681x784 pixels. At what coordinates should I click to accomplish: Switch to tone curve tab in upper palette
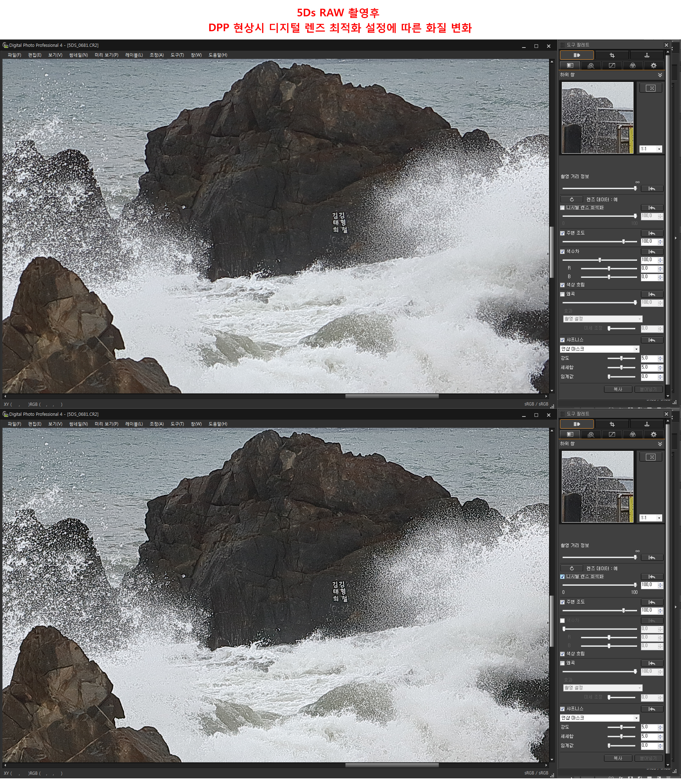point(612,66)
